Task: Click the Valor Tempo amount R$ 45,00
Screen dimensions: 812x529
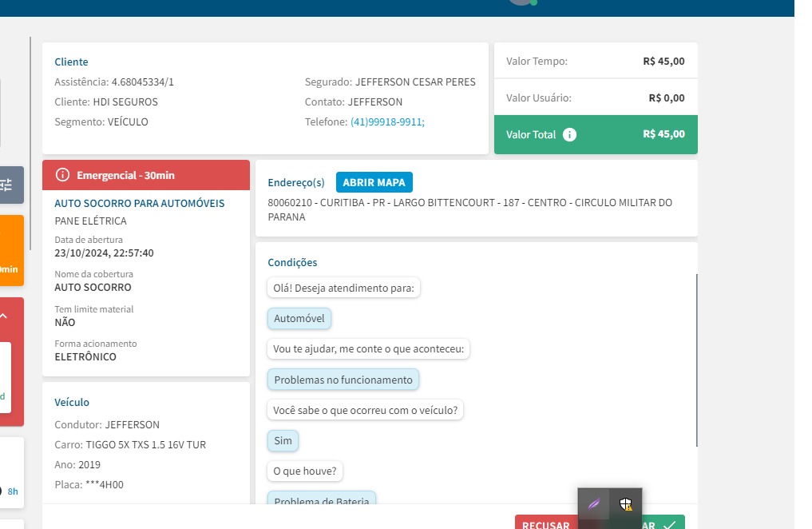Action: coord(663,62)
